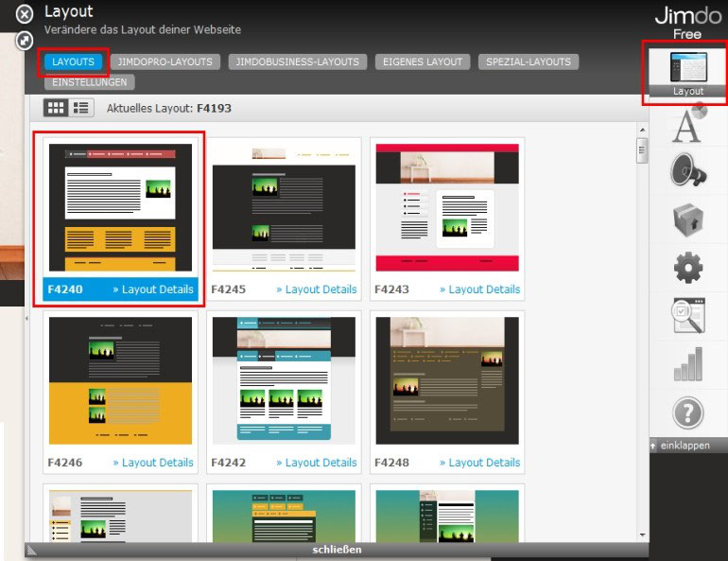Open Layout Details for F4245
The height and width of the screenshot is (561, 728).
click(x=317, y=289)
